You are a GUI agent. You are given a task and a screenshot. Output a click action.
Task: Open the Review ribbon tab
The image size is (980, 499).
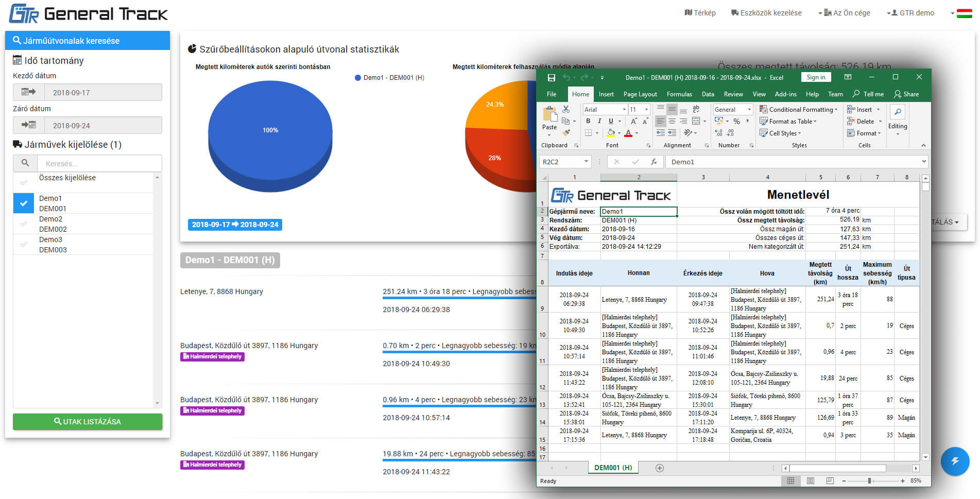[733, 94]
